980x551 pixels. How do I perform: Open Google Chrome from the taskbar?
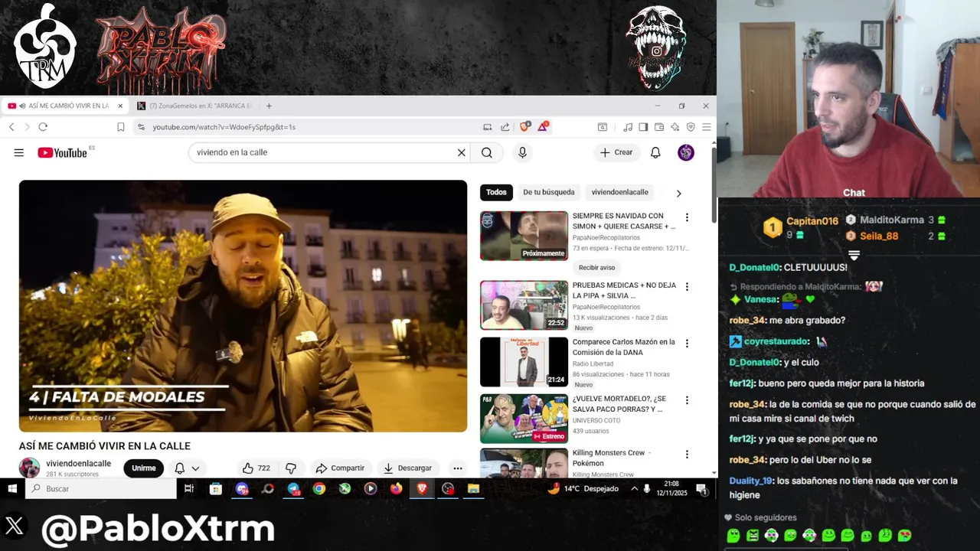pos(319,488)
